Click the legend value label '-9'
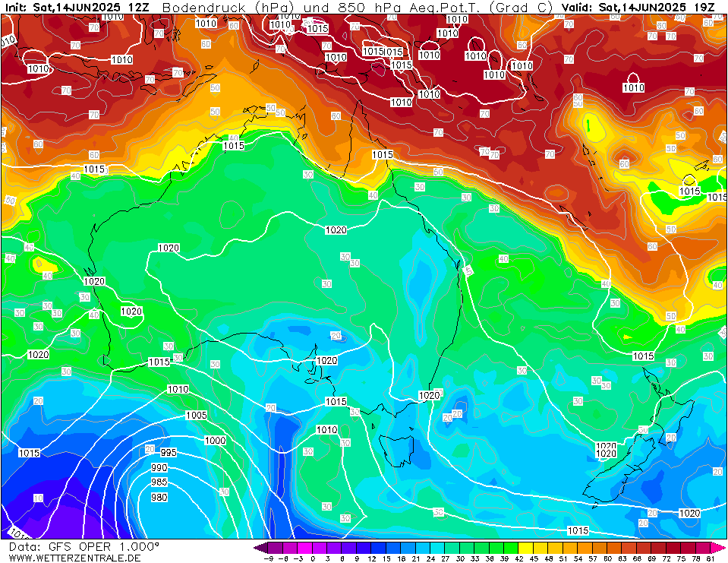Viewport: 728px width, 563px height. pos(268,558)
